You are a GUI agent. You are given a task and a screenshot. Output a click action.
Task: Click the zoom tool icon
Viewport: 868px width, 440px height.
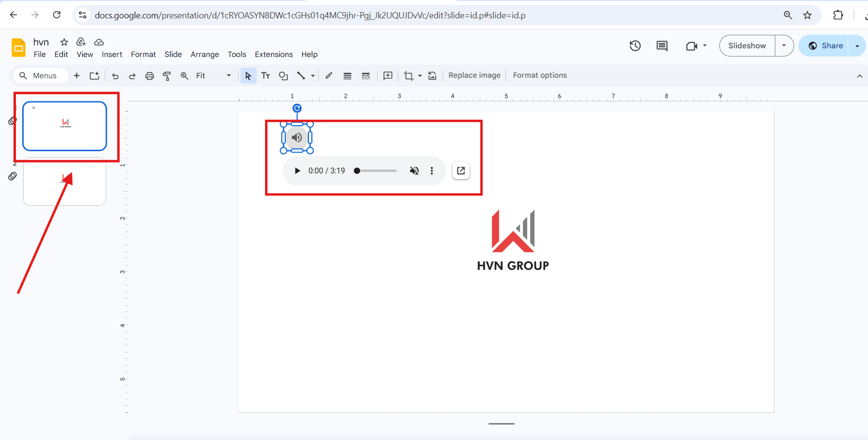tap(184, 76)
